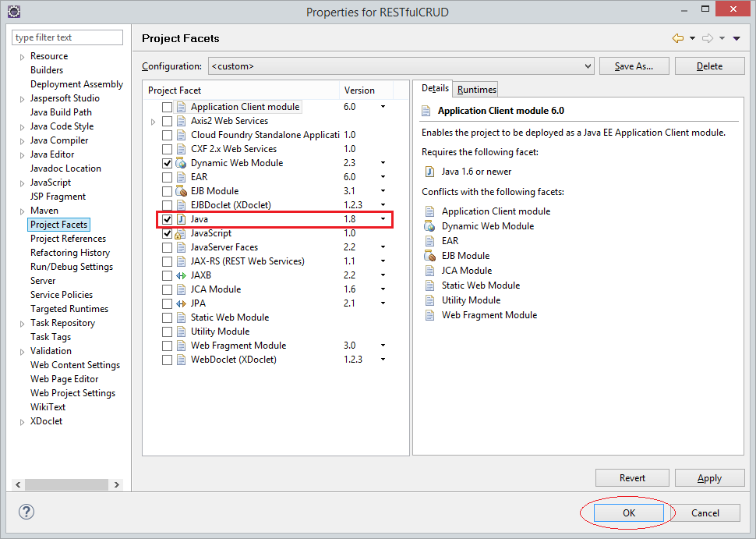Click the EJB Module icon in conflicts list

429,256
